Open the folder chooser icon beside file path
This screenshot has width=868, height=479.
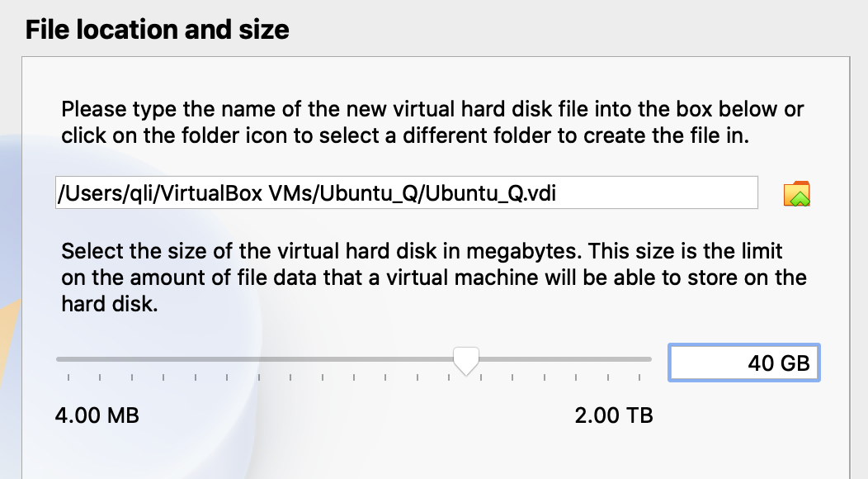click(x=796, y=193)
